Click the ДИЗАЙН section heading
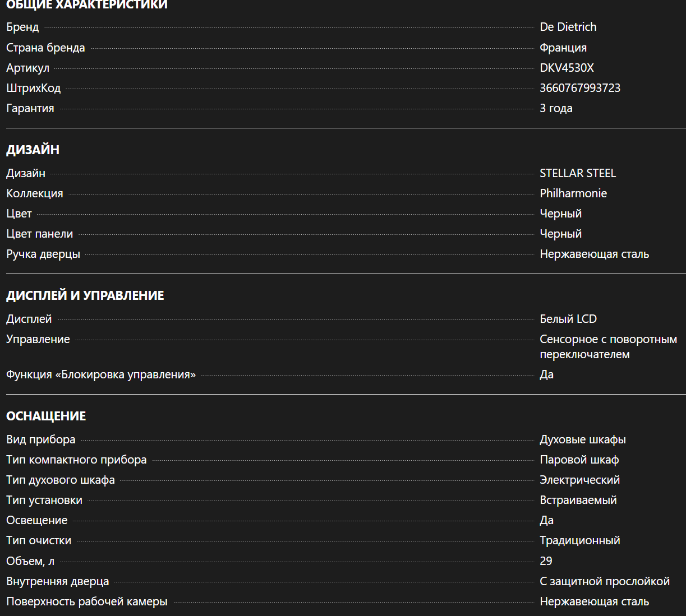The height and width of the screenshot is (616, 686). pos(33,150)
